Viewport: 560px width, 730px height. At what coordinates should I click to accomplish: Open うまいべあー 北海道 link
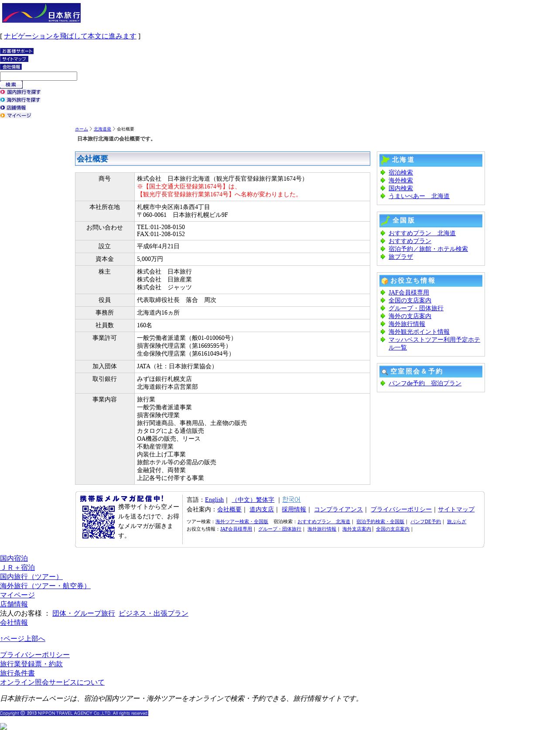coord(419,196)
